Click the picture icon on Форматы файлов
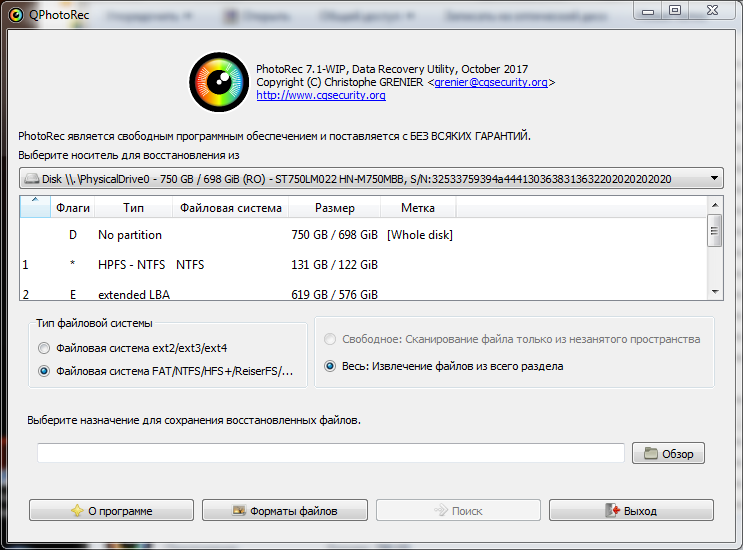Viewport: 743px width, 550px height. click(239, 510)
